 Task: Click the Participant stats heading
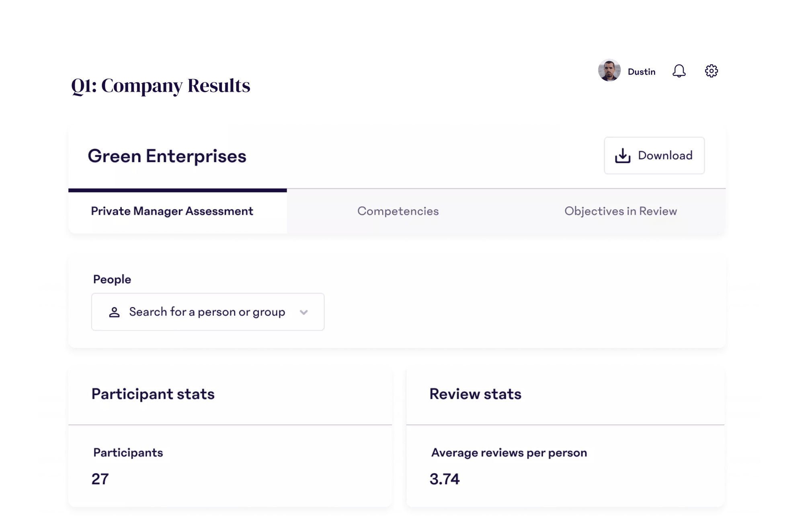click(153, 394)
